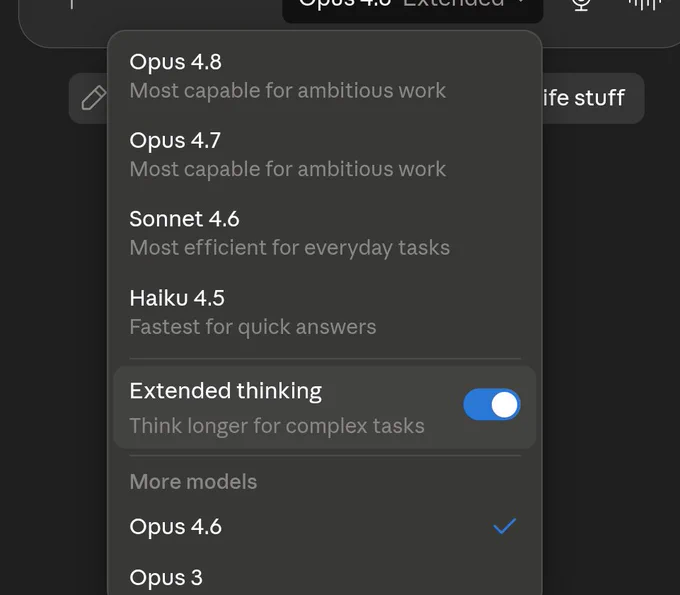This screenshot has height=595, width=680.
Task: Click the pencil icon on the Write chip
Action: pyautogui.click(x=93, y=98)
